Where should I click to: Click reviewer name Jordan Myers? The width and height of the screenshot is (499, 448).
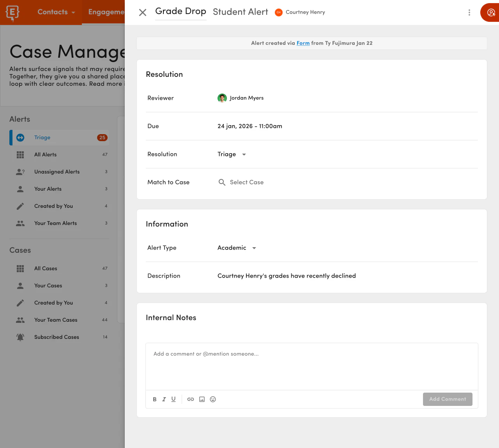[246, 98]
